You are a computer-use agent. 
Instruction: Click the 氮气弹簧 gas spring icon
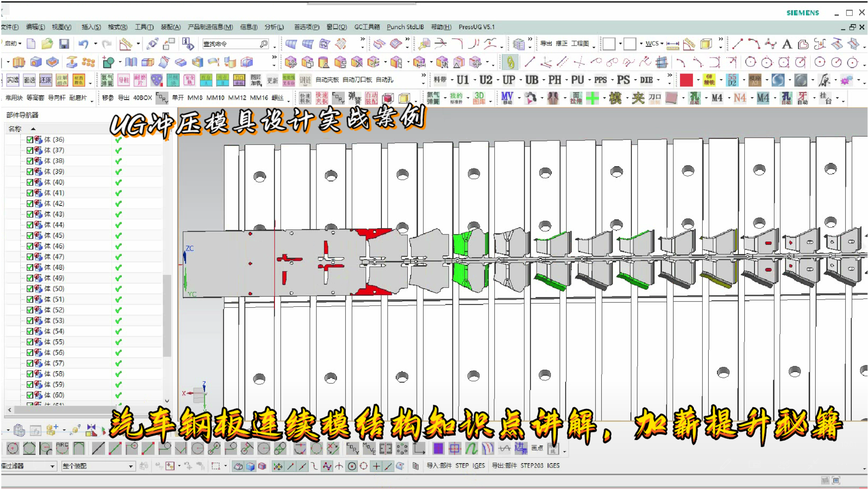[107, 80]
